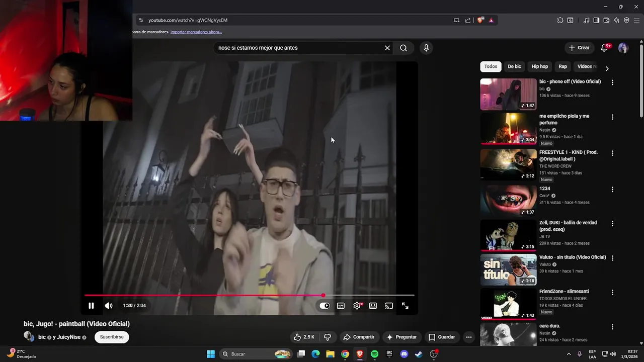Like the video with thumbs up
Screen dimensions: 644x362
pos(304,337)
